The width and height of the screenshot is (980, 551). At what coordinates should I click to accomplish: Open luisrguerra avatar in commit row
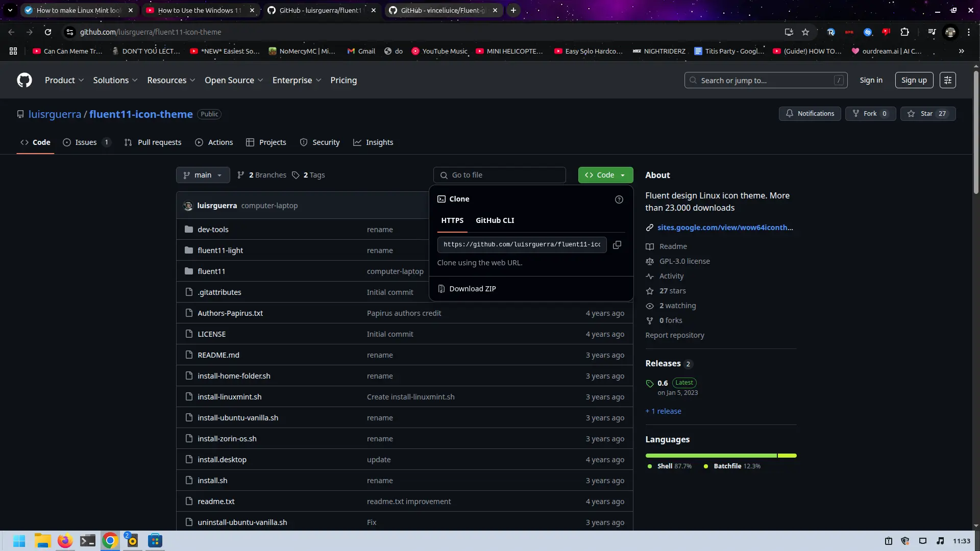(188, 206)
